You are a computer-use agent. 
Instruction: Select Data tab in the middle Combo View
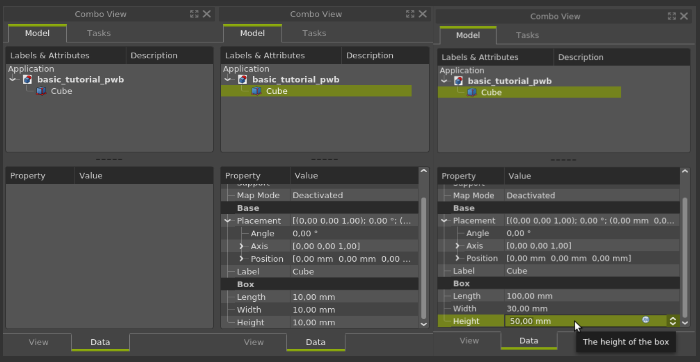coord(315,342)
